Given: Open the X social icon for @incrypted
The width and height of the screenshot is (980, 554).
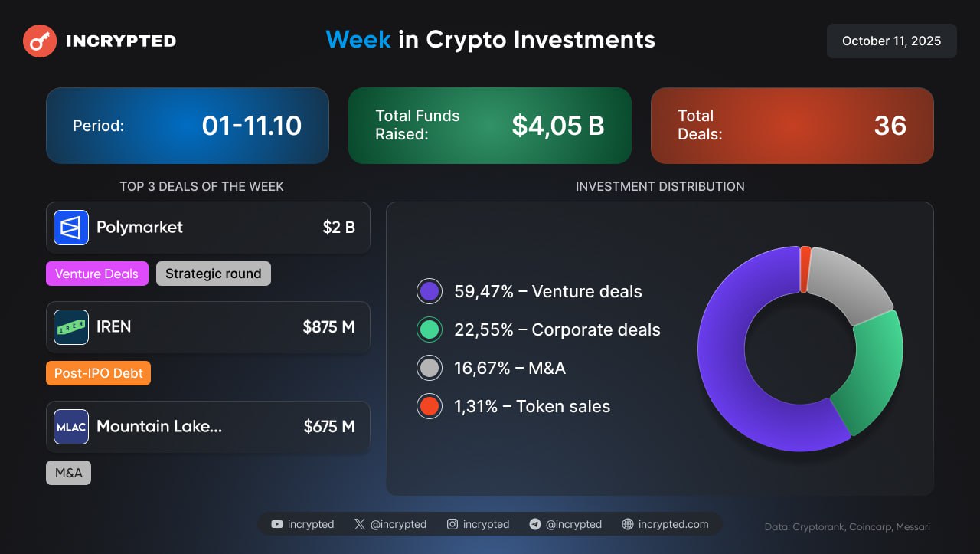Looking at the screenshot, I should 360,524.
